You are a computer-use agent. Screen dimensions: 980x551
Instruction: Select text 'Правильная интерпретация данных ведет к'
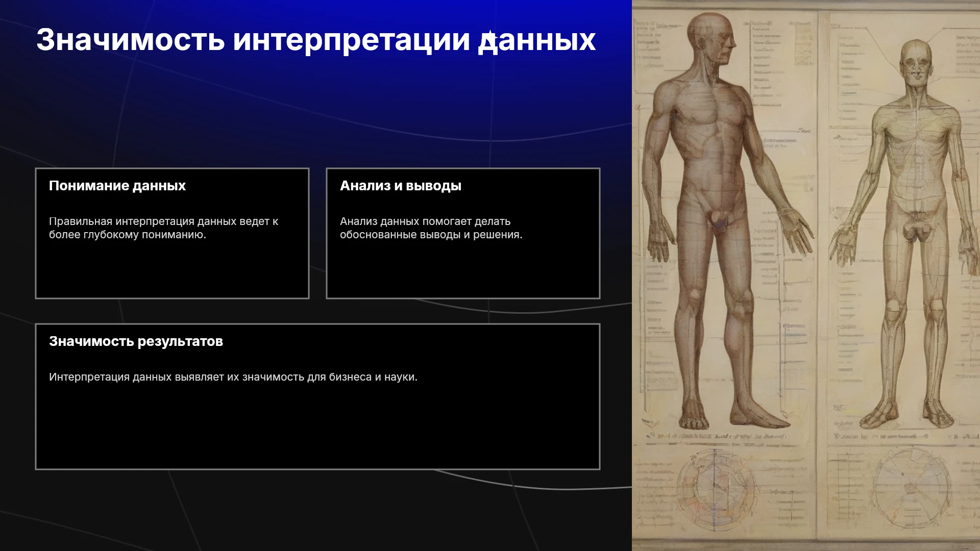[163, 221]
